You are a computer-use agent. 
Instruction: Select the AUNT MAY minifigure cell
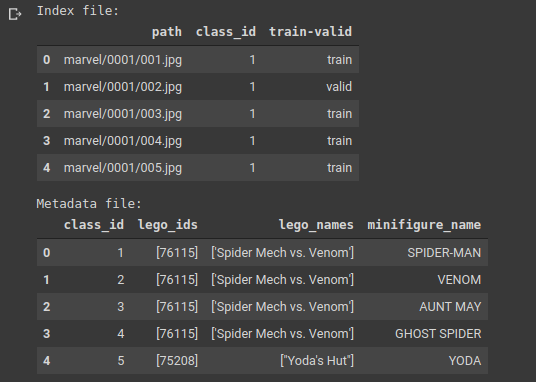pos(450,307)
